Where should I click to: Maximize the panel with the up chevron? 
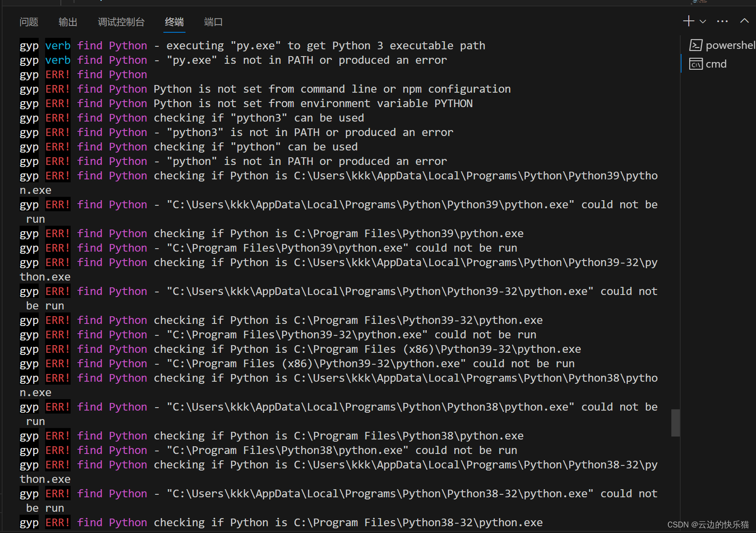[x=745, y=21]
